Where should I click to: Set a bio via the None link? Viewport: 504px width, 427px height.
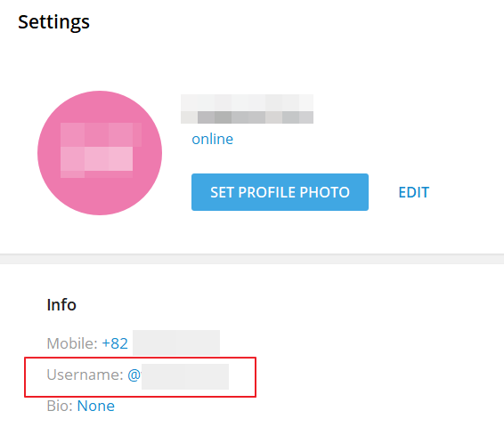96,406
